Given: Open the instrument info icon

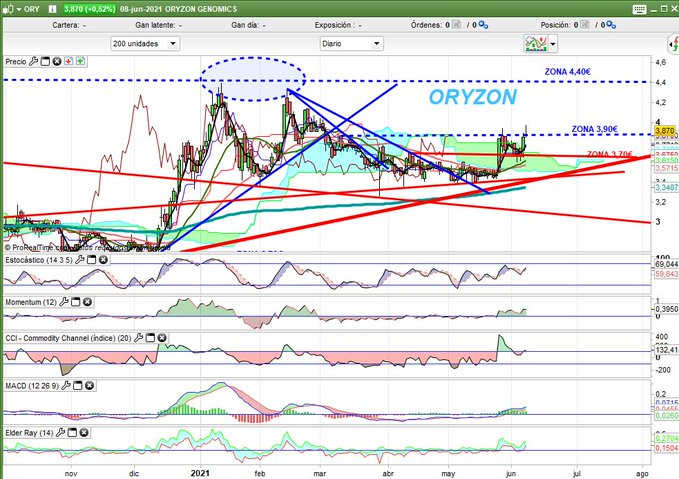Looking at the screenshot, I should point(52,9).
